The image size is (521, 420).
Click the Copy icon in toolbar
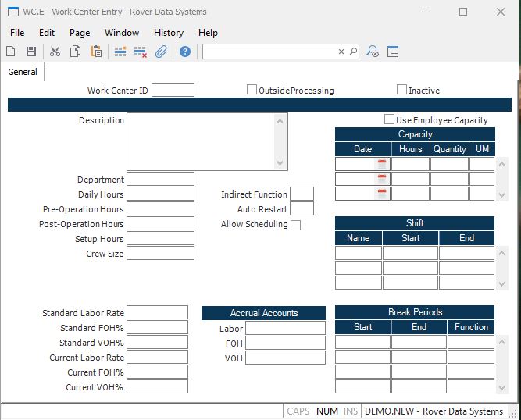pyautogui.click(x=76, y=52)
